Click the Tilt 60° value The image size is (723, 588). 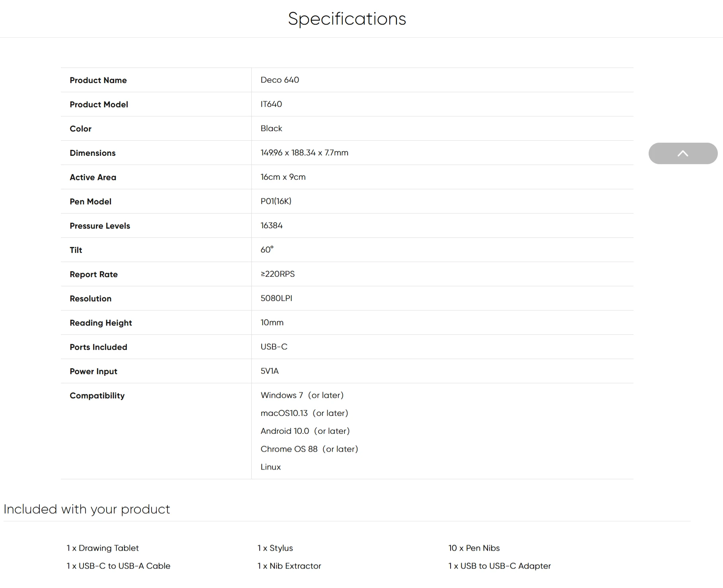click(x=267, y=250)
